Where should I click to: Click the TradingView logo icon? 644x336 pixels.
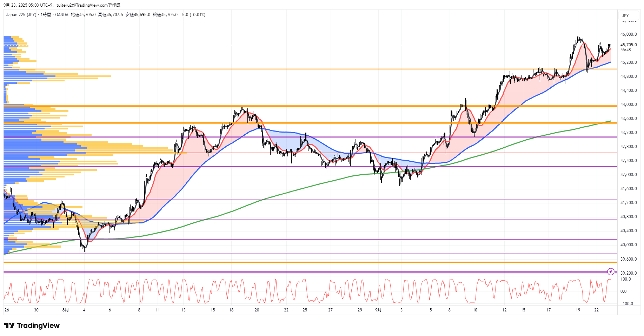pyautogui.click(x=9, y=325)
